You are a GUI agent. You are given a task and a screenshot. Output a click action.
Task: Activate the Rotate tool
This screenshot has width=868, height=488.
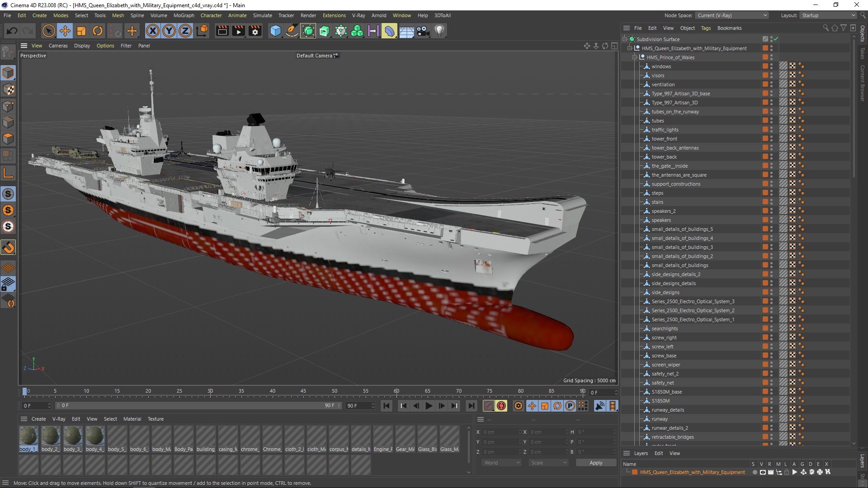[98, 31]
